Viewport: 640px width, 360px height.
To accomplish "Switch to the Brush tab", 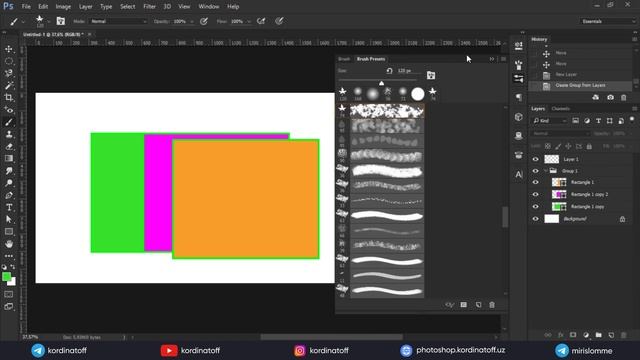I will [x=344, y=59].
